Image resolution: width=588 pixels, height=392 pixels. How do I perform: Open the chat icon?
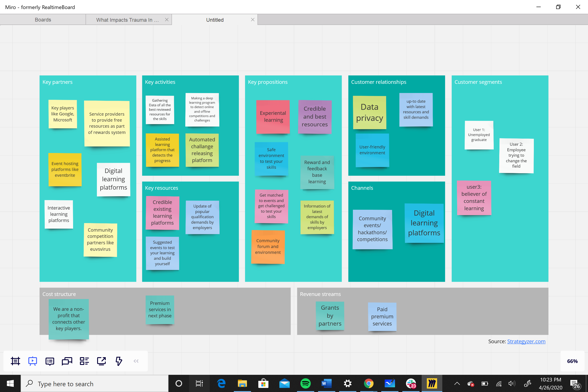point(67,361)
